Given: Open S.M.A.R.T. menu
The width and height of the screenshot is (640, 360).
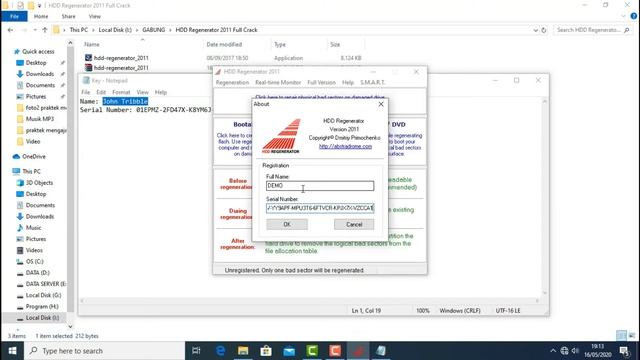Looking at the screenshot, I should pyautogui.click(x=372, y=82).
